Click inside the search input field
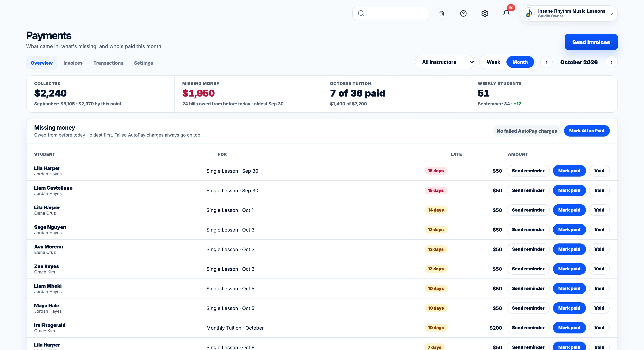This screenshot has height=350, width=644. 391,13
